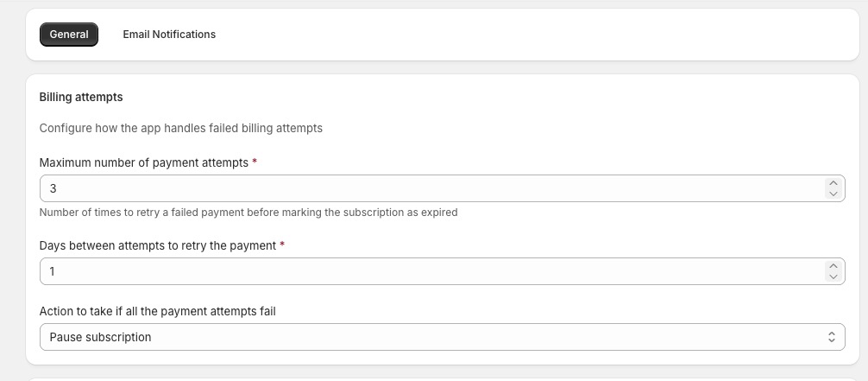Click the 'Days between attempts to retry' label

[158, 245]
